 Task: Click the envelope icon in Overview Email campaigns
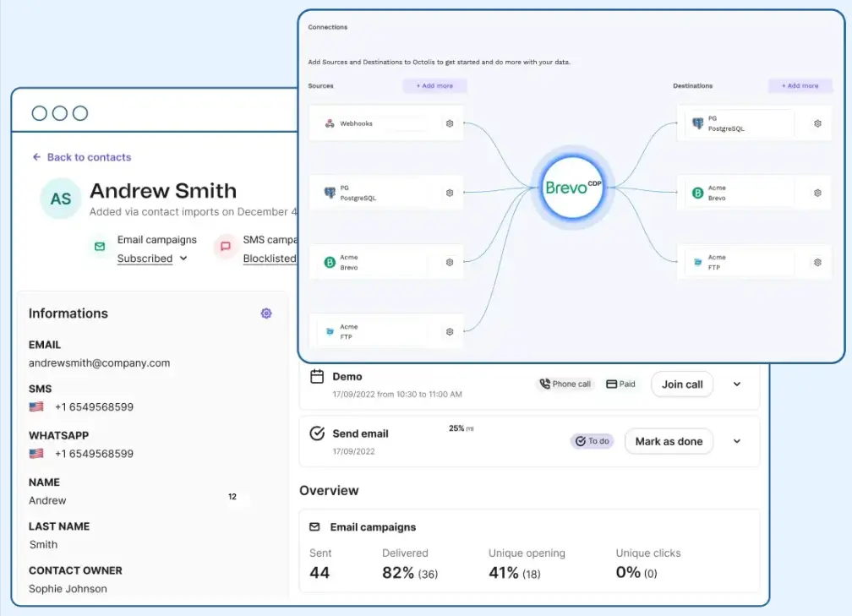coord(314,527)
